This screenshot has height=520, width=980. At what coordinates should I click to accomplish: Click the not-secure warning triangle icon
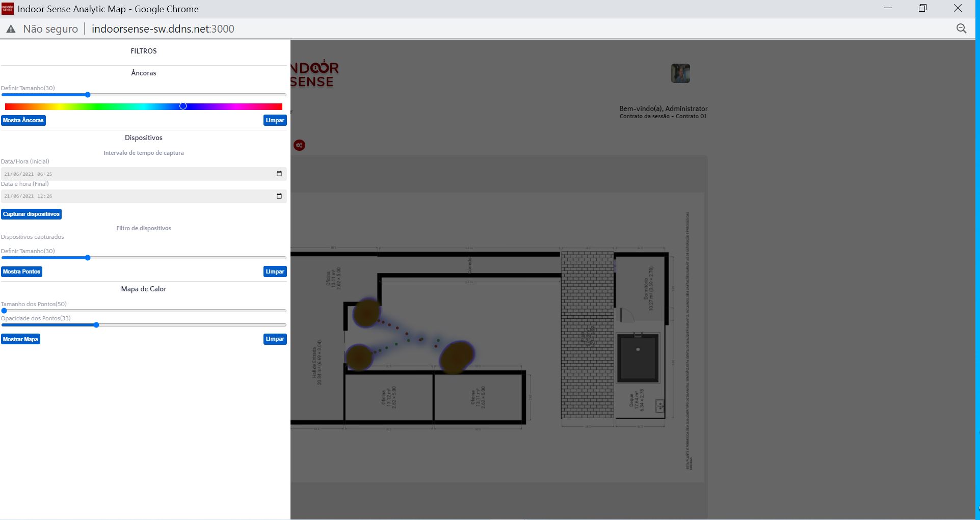point(11,29)
